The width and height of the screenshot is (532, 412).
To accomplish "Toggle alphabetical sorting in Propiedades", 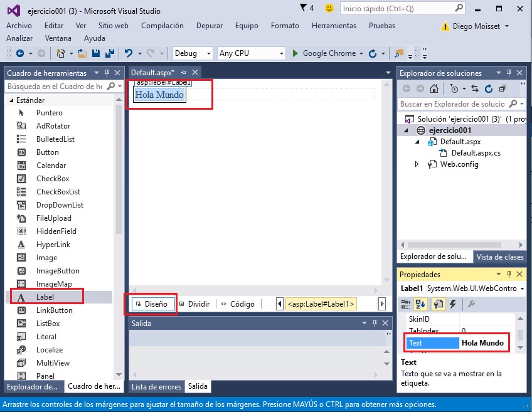I will coord(421,304).
